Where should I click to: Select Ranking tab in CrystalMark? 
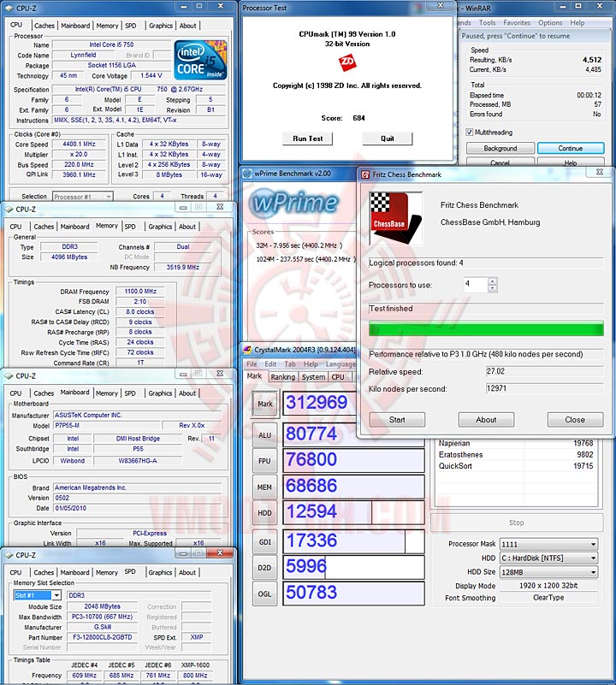(282, 377)
